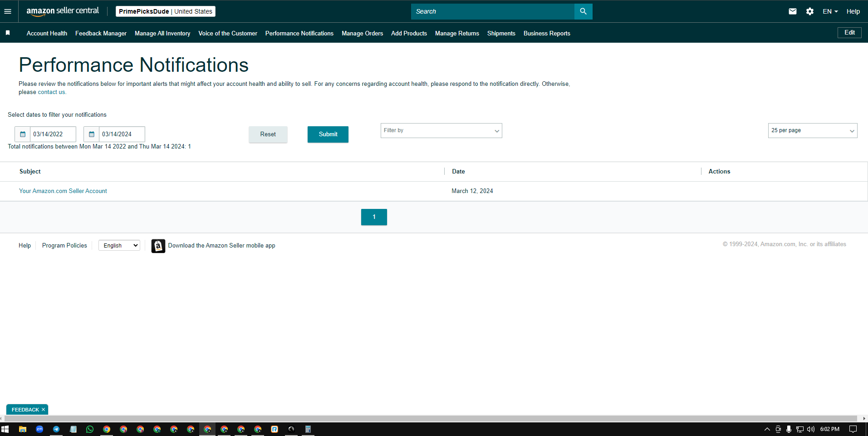868x436 pixels.
Task: Click the horizontal scrollbar at the bottom
Action: (430, 418)
